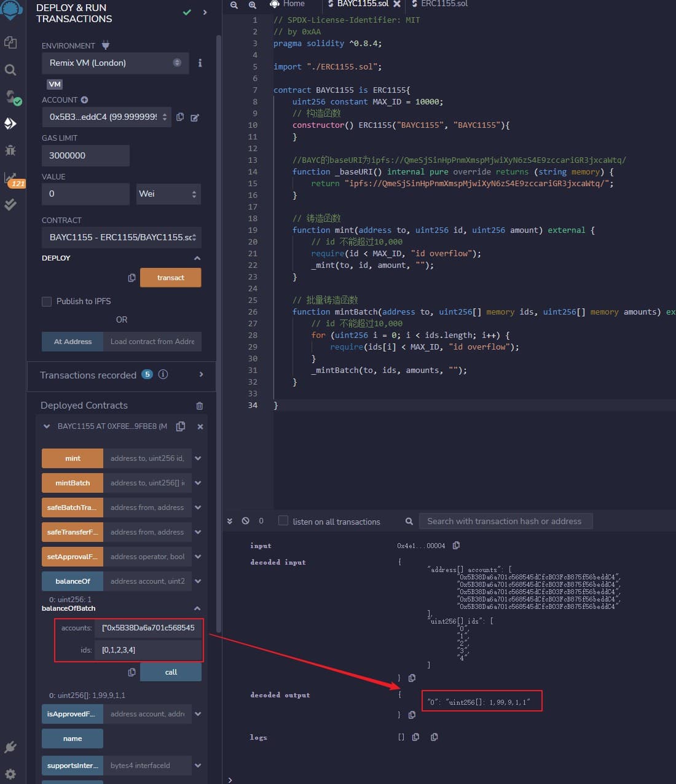Click the At Address button
The image size is (676, 784).
tap(73, 342)
